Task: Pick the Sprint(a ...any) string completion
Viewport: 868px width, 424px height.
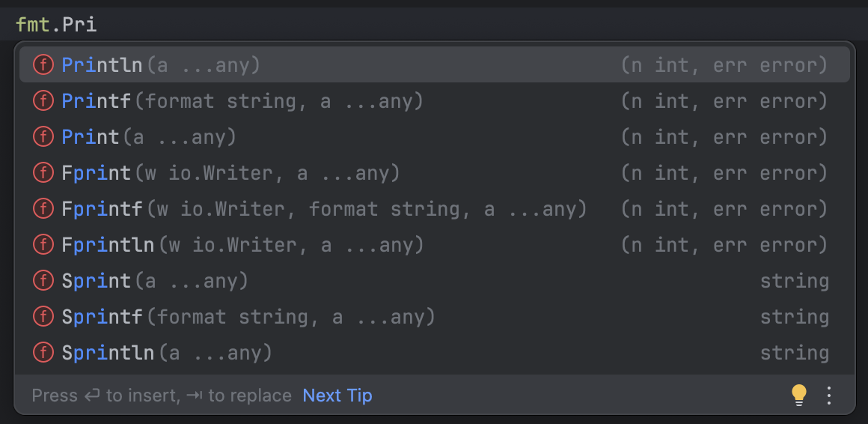Action: 435,280
